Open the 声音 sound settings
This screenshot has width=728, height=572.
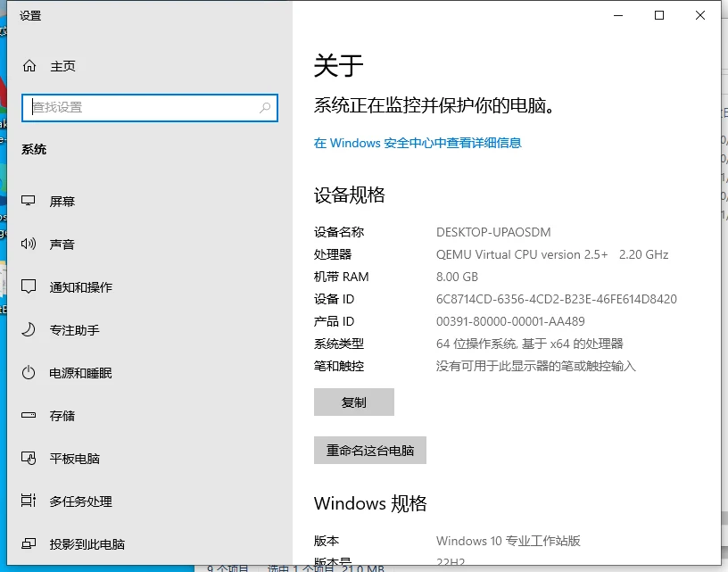tap(62, 245)
